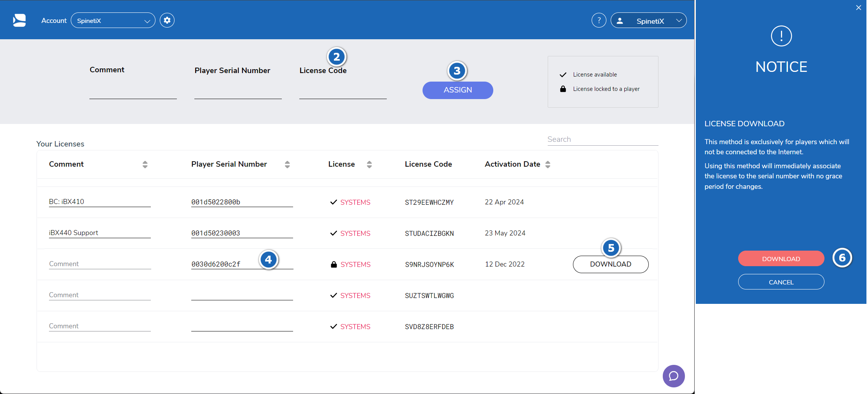Focus the top Player Serial Number field
This screenshot has width=868, height=394.
[238, 92]
